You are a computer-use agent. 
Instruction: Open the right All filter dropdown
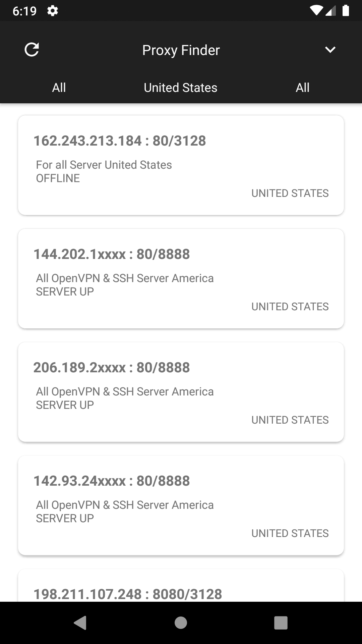tap(302, 88)
